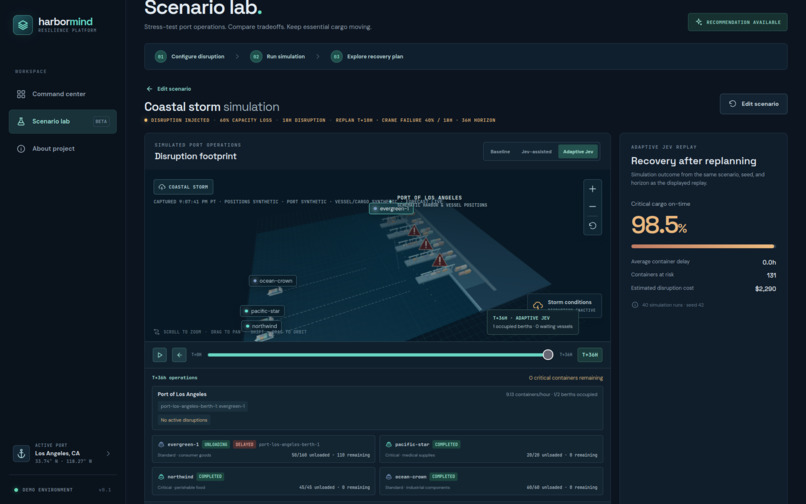Image resolution: width=806 pixels, height=504 pixels.
Task: Select the Baseline replay mode
Action: pyautogui.click(x=500, y=152)
